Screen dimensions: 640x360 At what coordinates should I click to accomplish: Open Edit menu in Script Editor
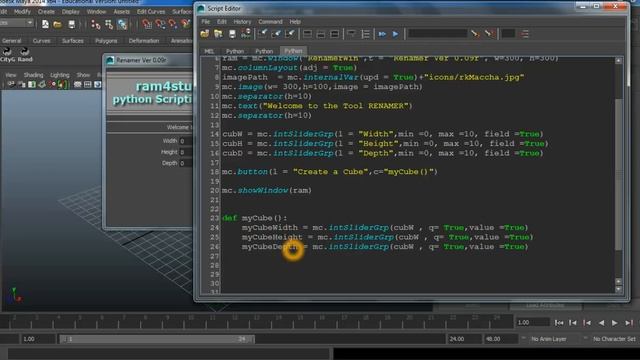(x=222, y=22)
